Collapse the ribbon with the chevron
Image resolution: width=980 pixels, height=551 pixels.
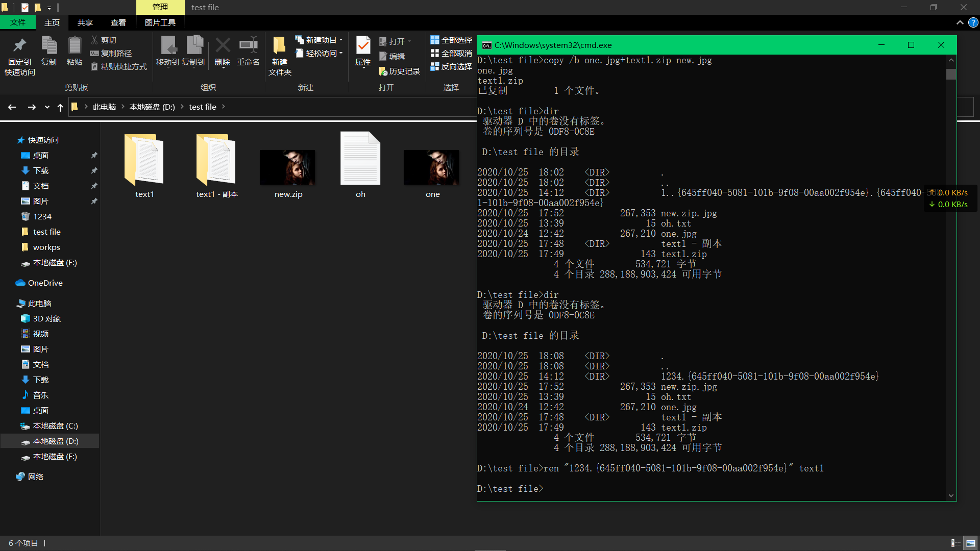click(960, 22)
